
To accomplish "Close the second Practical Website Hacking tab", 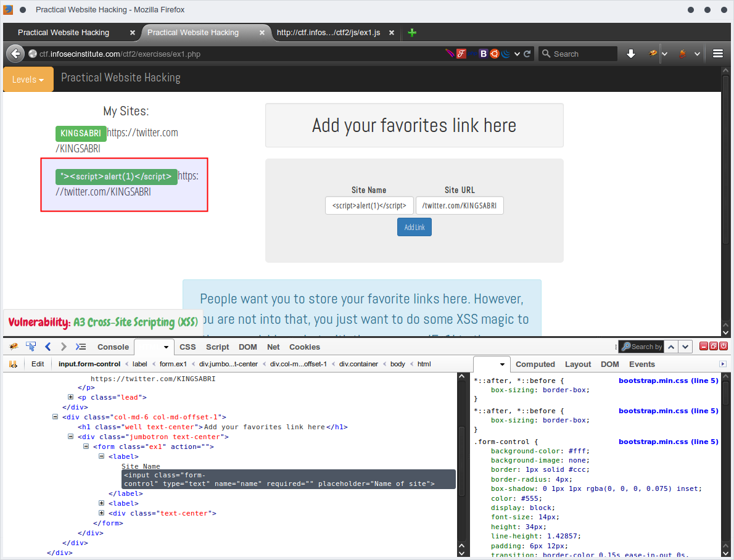I will pyautogui.click(x=262, y=33).
